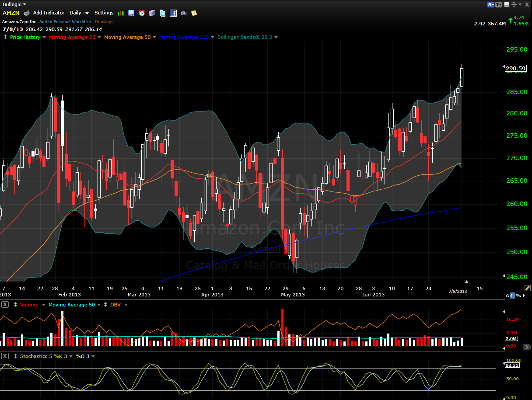Click the four-way move window icon

(514, 4)
